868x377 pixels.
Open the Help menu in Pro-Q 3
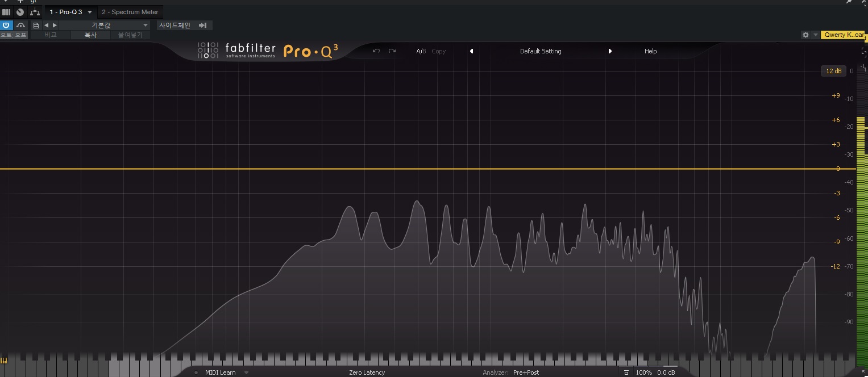click(650, 51)
